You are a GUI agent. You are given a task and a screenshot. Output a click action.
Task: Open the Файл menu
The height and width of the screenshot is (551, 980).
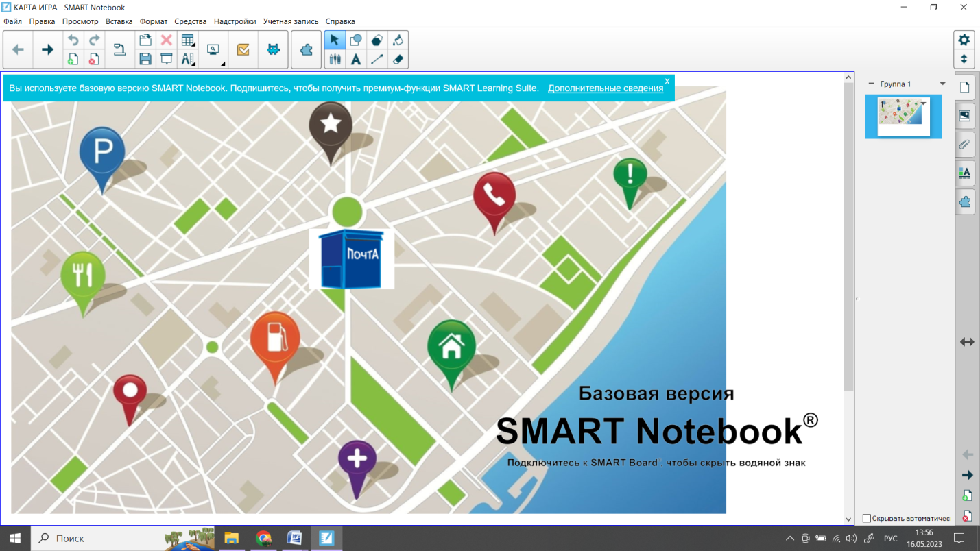(x=12, y=21)
